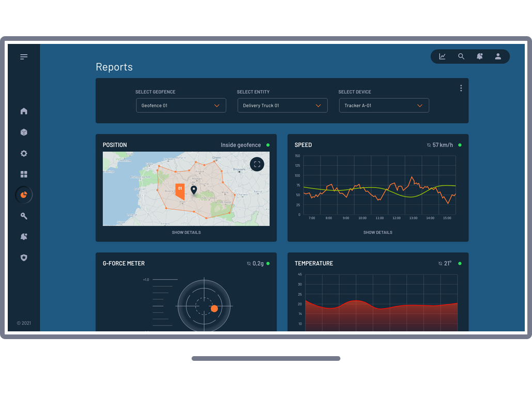Open dashboard grid icon in sidebar
Screen dimensions: 532x397
pyautogui.click(x=24, y=175)
